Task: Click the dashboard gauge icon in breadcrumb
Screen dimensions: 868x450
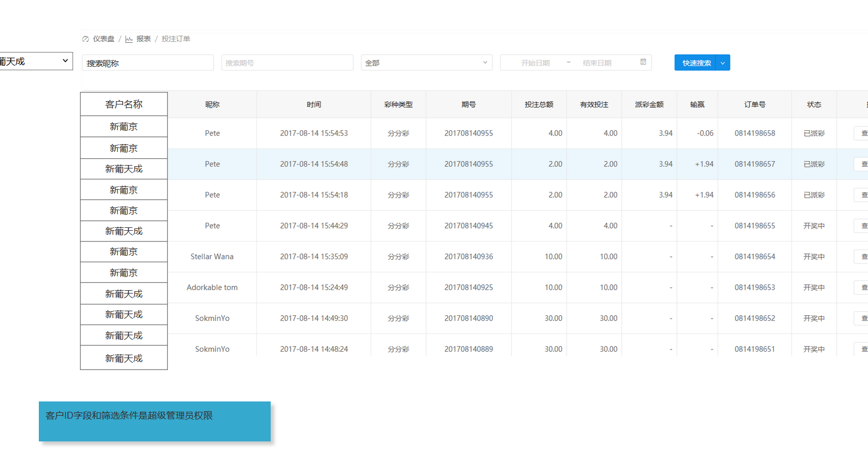Action: [86, 39]
